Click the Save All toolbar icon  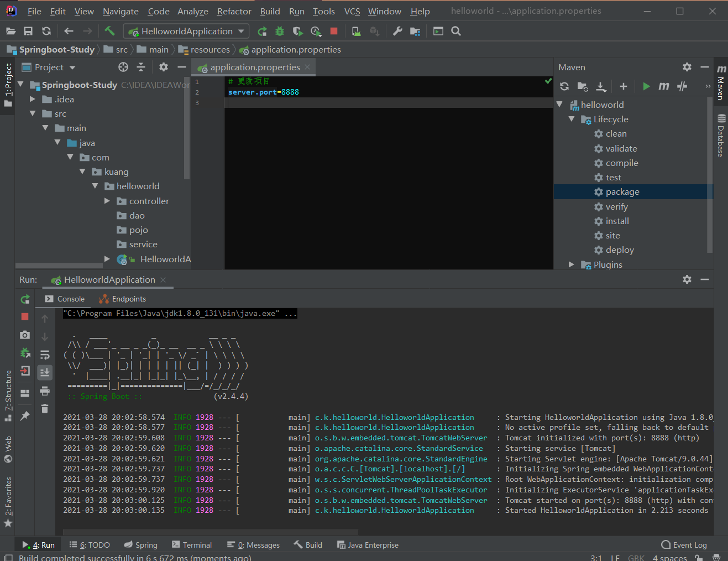click(x=28, y=32)
